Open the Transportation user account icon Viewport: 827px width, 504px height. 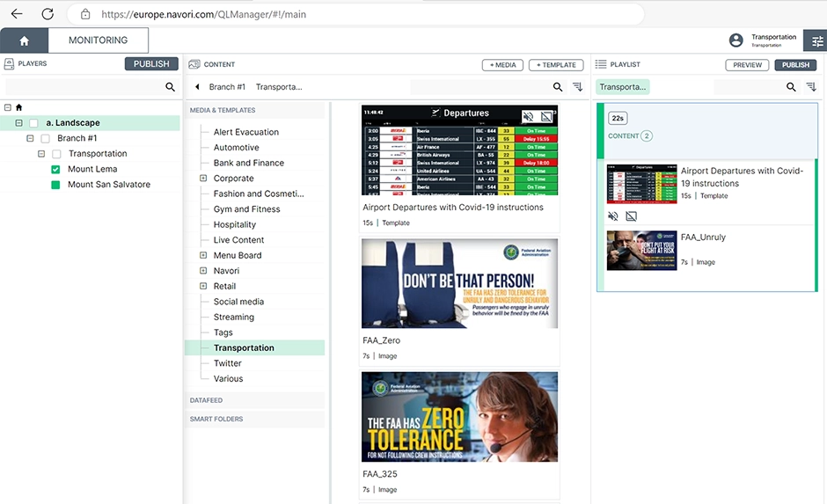[736, 40]
